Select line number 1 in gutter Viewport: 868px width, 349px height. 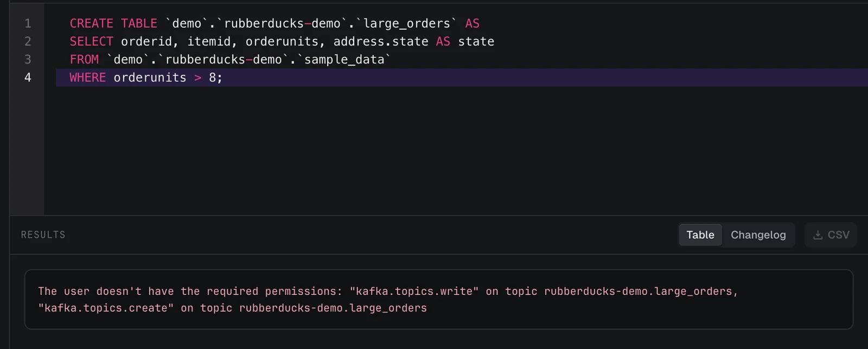pyautogui.click(x=28, y=23)
